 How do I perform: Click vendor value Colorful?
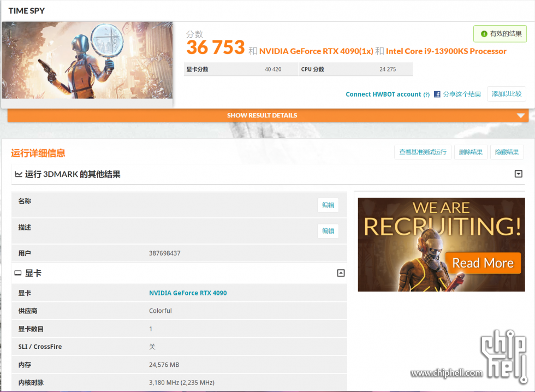pos(160,311)
